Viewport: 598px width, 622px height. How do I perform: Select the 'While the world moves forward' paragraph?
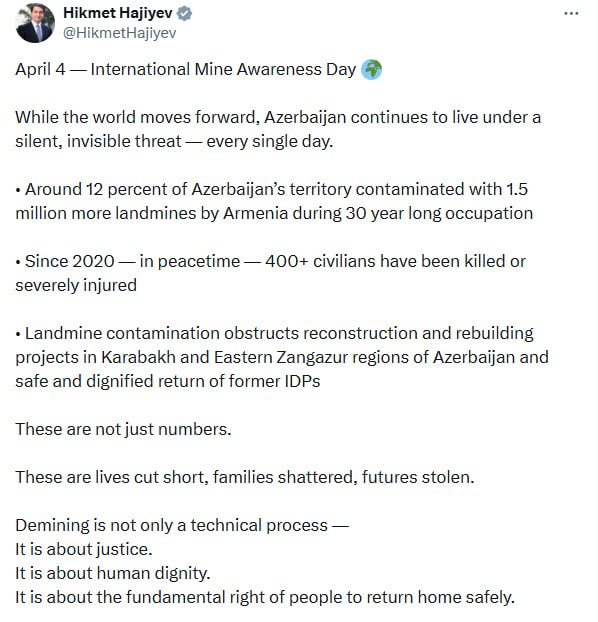pos(278,129)
